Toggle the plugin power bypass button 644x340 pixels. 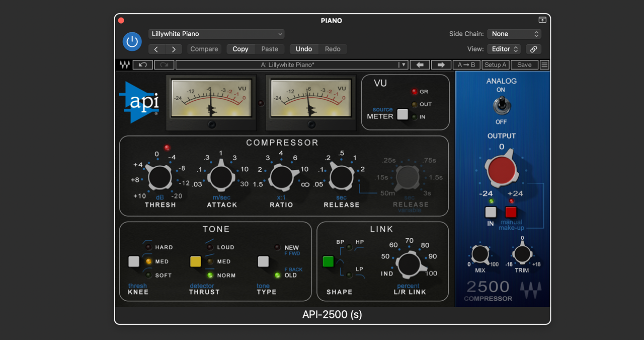pyautogui.click(x=132, y=41)
